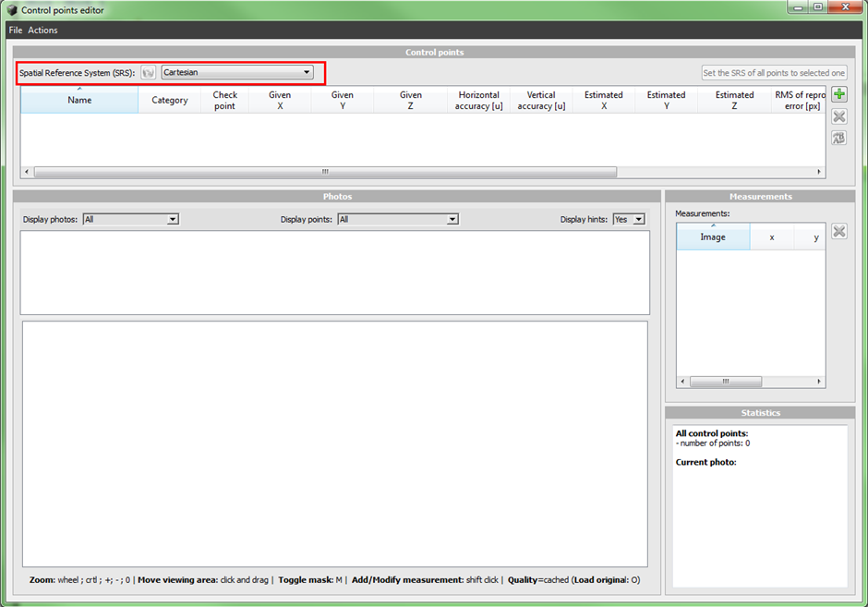Click the control points table horizontal scrollbar
868x607 pixels.
click(x=325, y=172)
